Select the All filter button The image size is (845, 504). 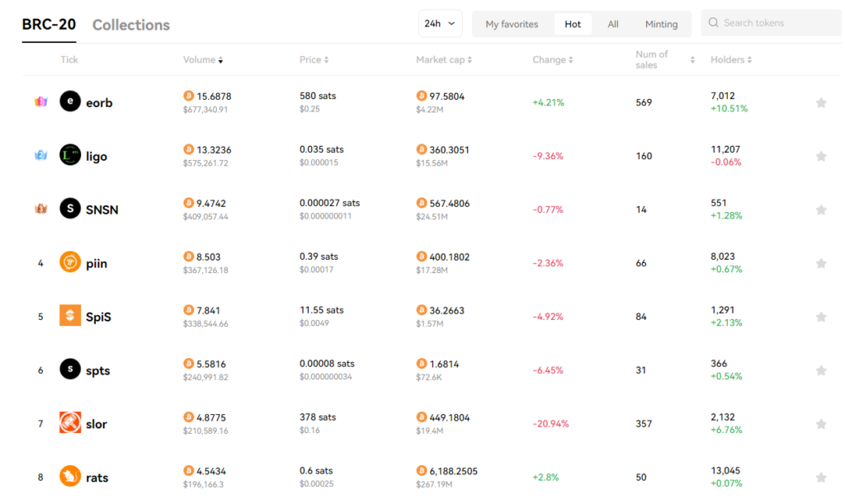[613, 24]
